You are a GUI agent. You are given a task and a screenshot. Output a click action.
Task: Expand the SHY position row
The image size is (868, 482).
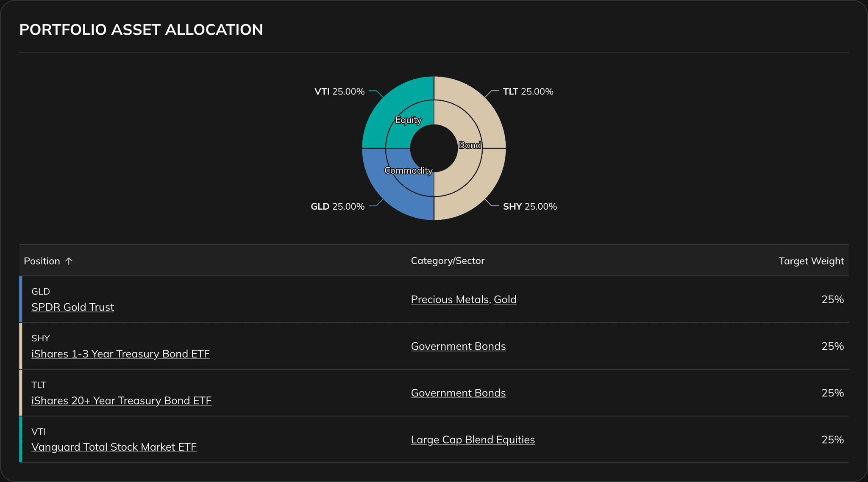254,346
